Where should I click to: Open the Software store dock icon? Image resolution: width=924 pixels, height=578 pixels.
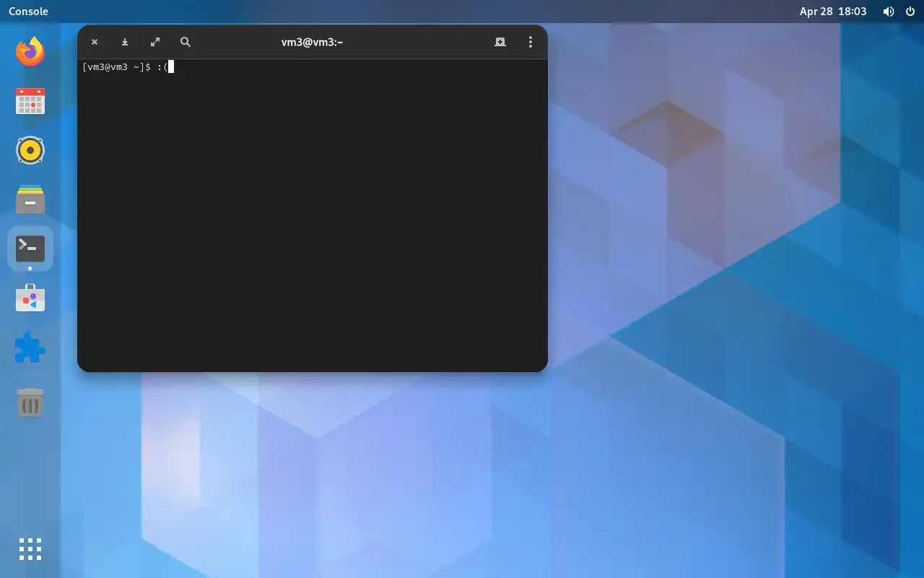click(x=30, y=298)
